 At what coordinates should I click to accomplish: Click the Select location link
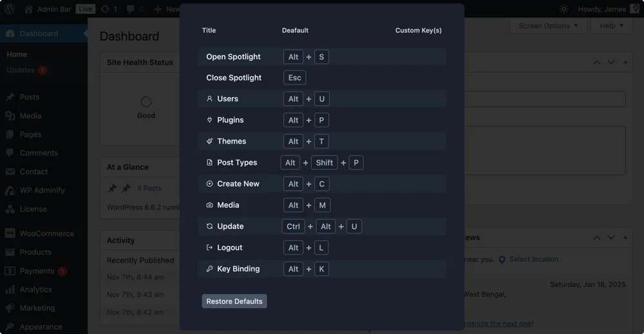point(533,259)
